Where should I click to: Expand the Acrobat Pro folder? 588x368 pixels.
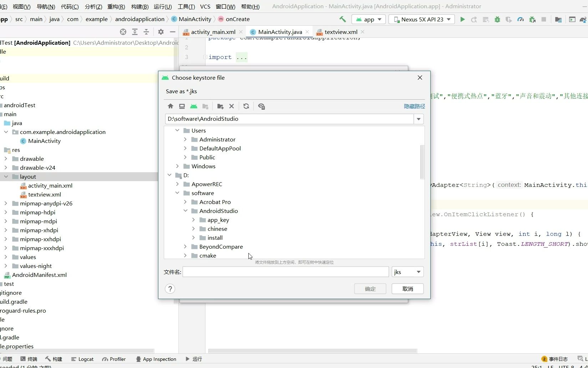[x=185, y=202]
